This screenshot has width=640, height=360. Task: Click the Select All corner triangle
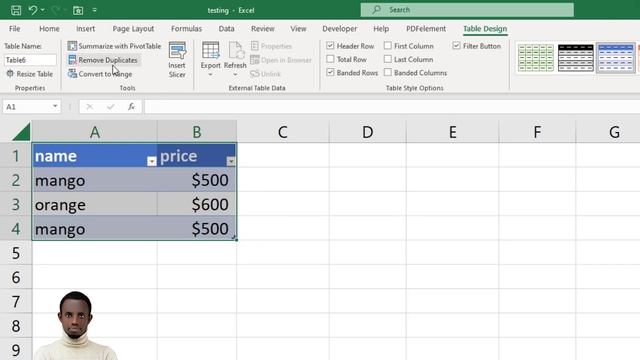tap(20, 132)
